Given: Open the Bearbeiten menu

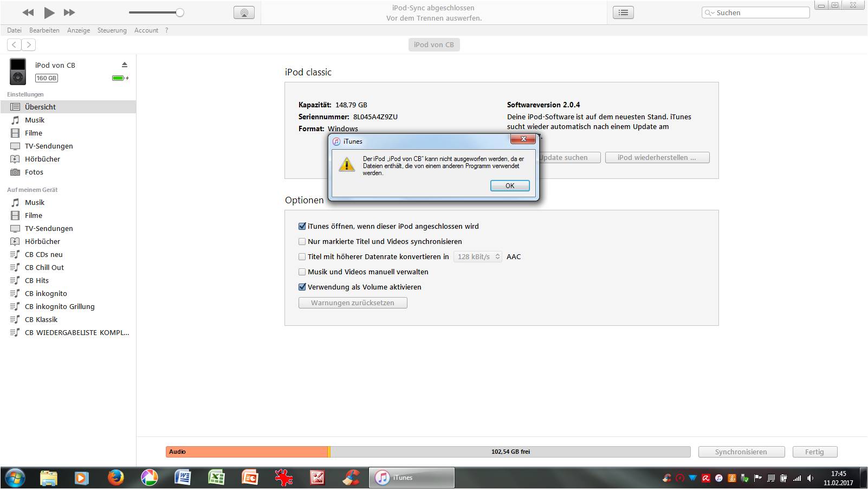Looking at the screenshot, I should (44, 30).
